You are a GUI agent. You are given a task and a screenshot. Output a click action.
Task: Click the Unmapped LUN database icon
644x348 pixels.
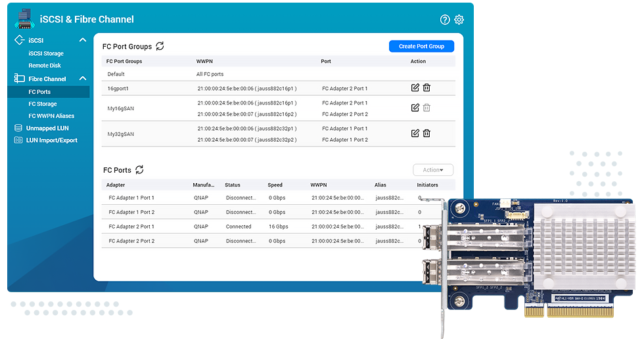[x=18, y=128]
